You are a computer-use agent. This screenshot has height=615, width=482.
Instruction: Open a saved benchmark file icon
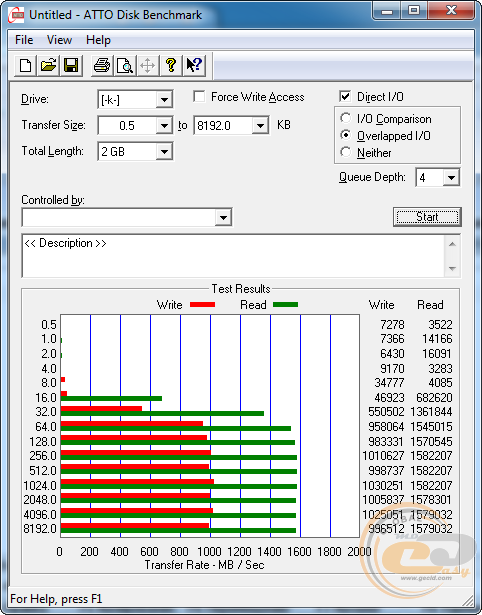pyautogui.click(x=48, y=65)
